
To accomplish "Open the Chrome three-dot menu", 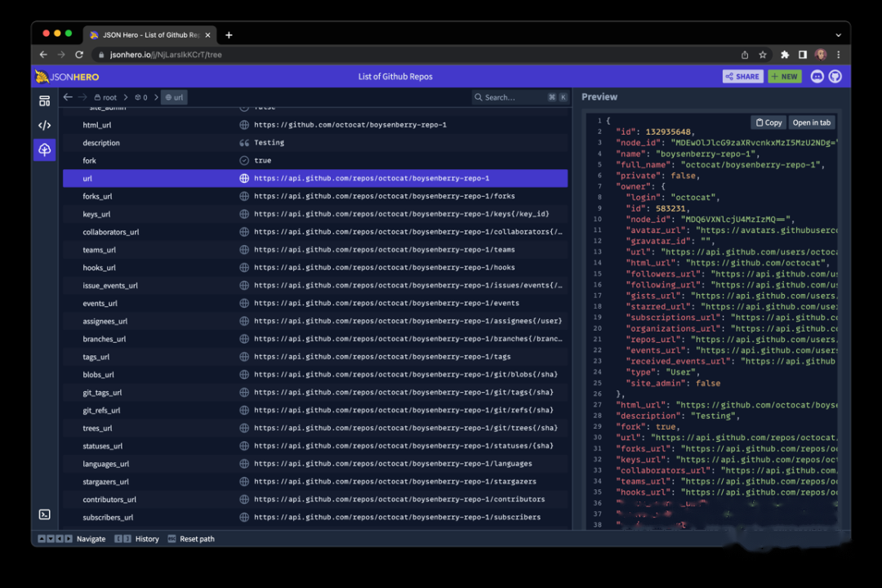I will [x=839, y=55].
